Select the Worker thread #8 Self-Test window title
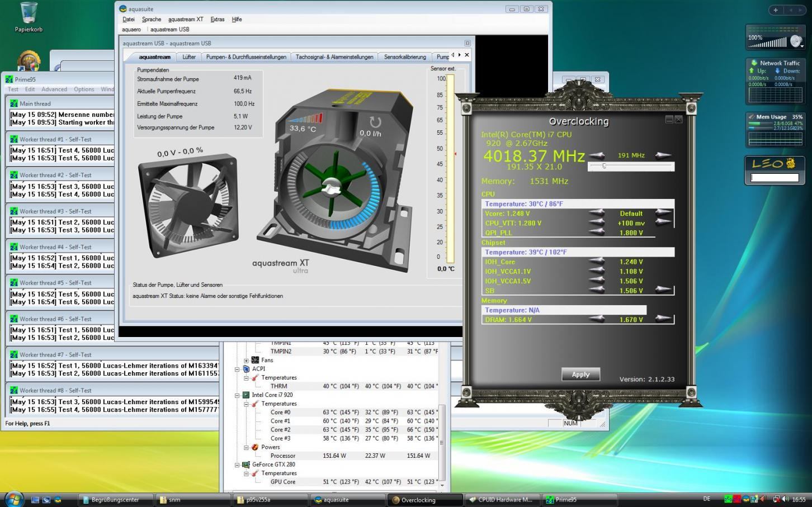Screen dimensions: 812x507 pyautogui.click(x=55, y=391)
